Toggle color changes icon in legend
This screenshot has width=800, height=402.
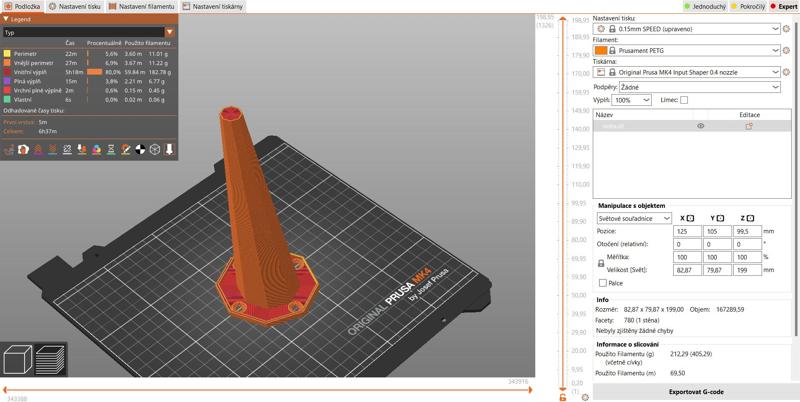[x=96, y=149]
